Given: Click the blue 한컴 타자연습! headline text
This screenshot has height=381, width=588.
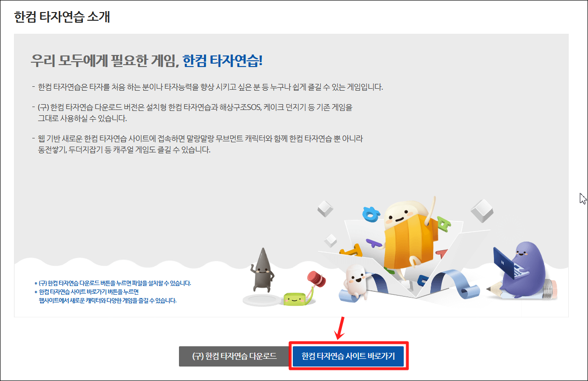Looking at the screenshot, I should [223, 61].
